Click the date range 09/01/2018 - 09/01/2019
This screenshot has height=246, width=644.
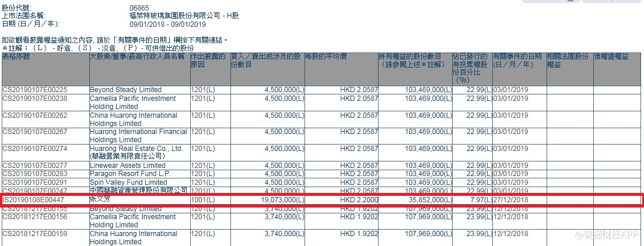[167, 24]
